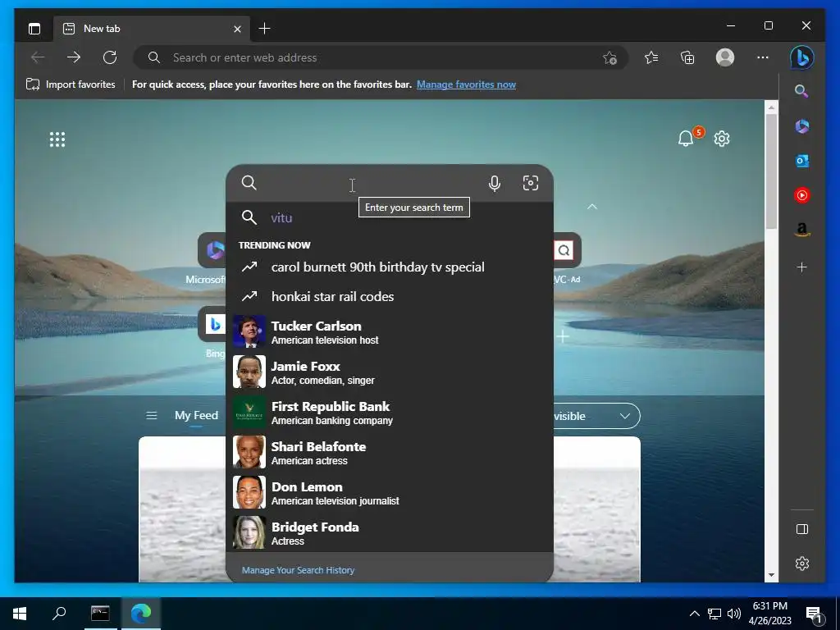This screenshot has height=630, width=840.
Task: Go forward in browser history
Action: [74, 57]
